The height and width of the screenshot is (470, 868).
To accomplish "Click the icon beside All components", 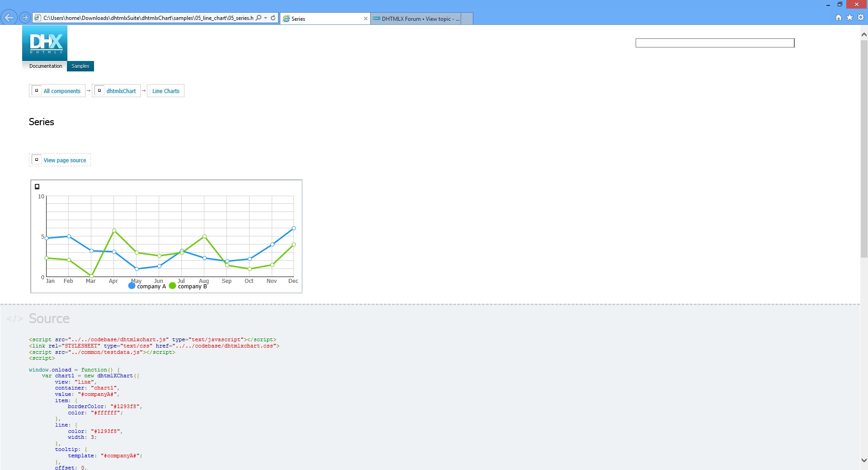I will (x=37, y=90).
